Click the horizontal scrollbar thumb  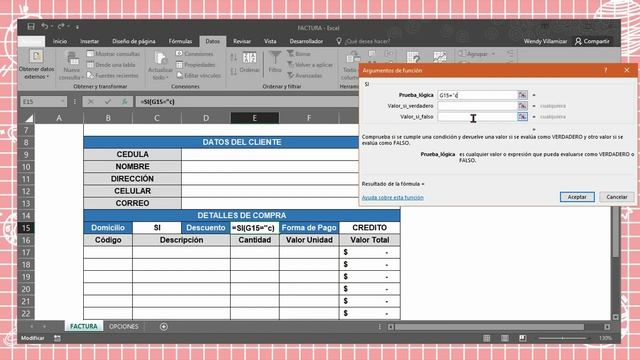coord(489,327)
